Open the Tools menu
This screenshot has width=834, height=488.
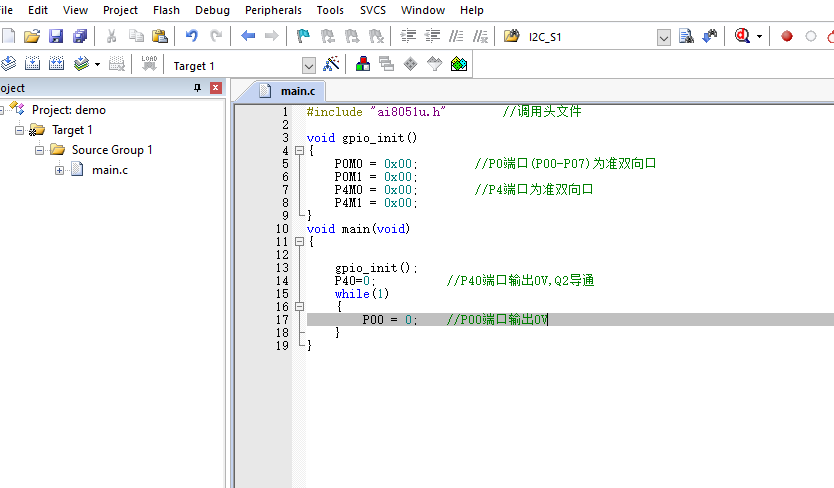coord(330,10)
